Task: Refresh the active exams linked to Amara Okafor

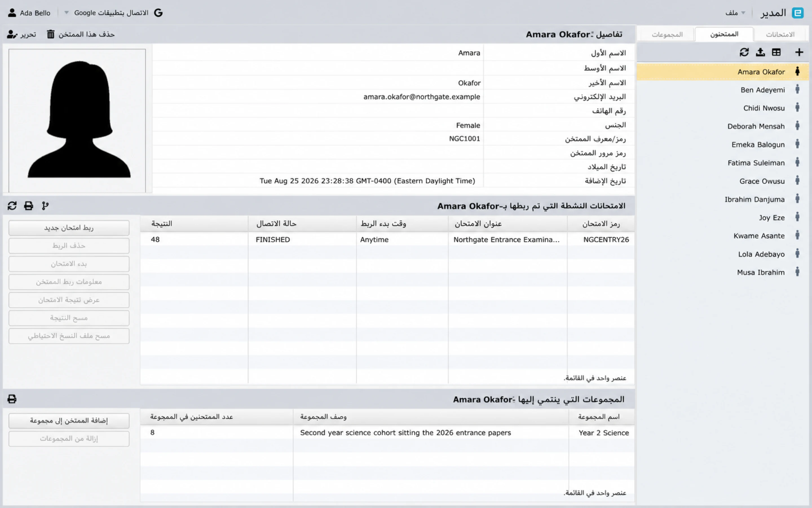Action: coord(12,206)
